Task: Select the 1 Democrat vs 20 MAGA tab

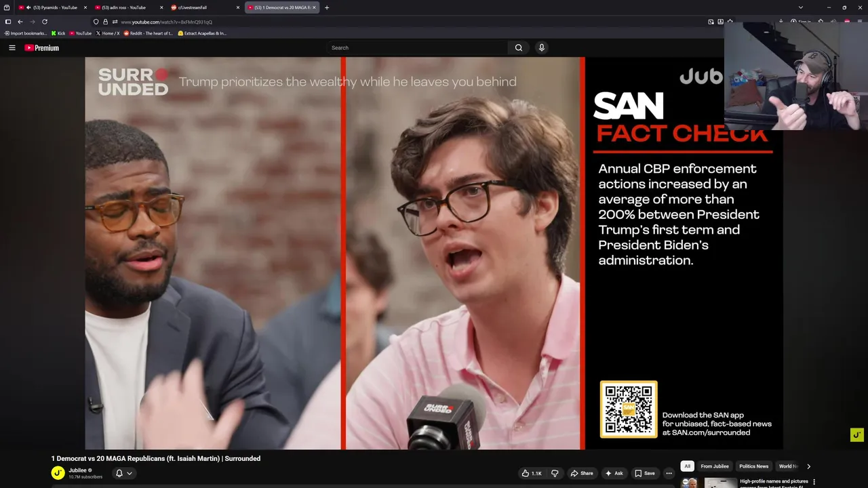Action: tap(282, 7)
